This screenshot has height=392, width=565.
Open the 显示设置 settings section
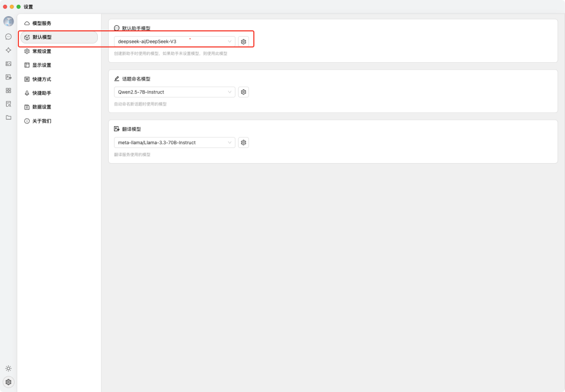[59, 65]
